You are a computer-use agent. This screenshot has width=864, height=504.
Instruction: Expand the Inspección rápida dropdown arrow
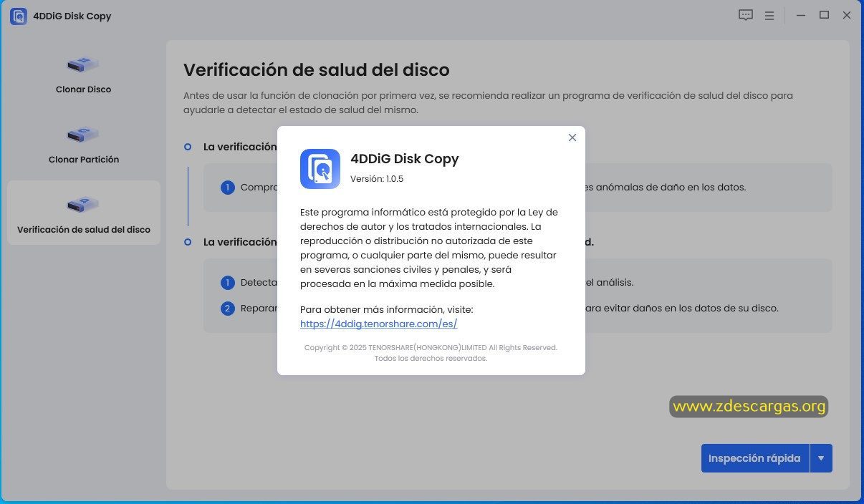(821, 458)
